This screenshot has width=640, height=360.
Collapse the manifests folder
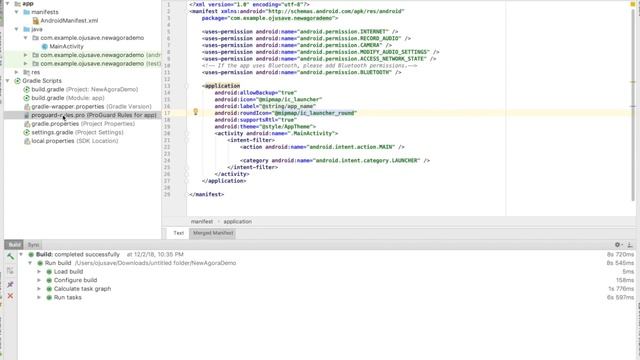click(x=16, y=12)
